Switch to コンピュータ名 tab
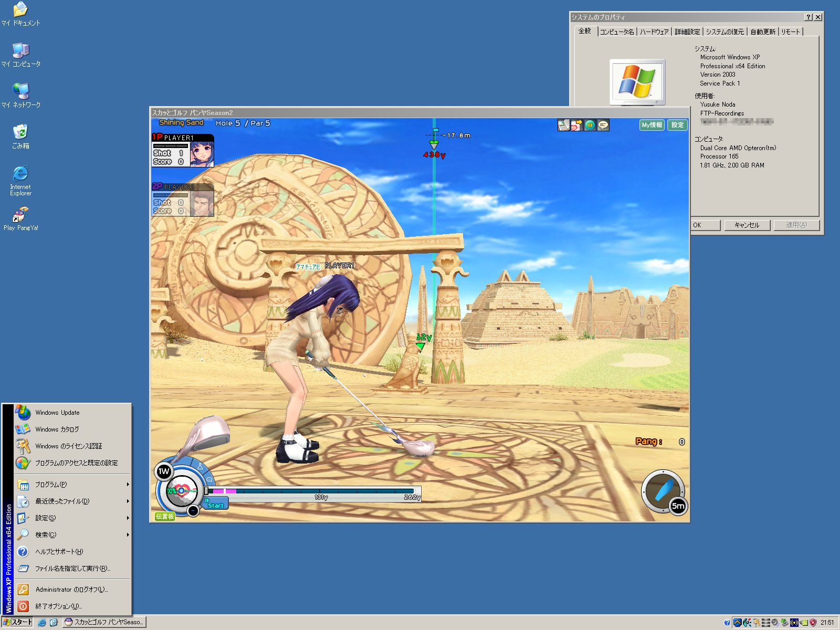 pyautogui.click(x=617, y=32)
